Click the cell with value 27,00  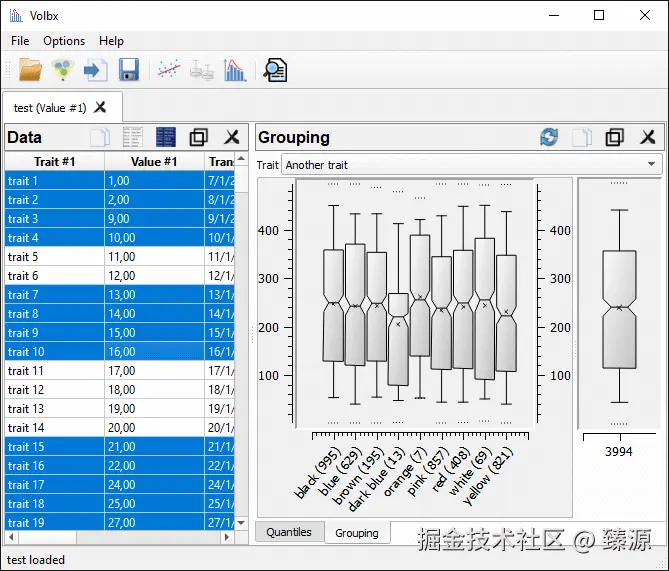[154, 522]
